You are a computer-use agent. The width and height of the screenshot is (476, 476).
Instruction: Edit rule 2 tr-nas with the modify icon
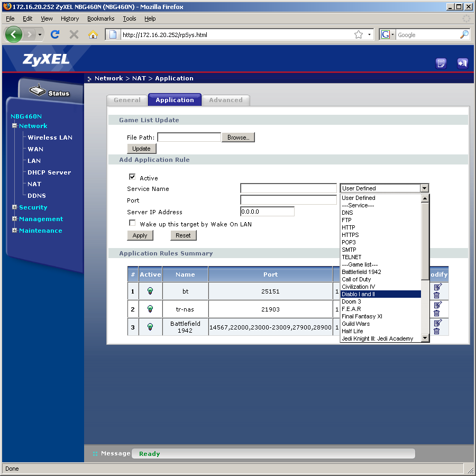(x=438, y=305)
